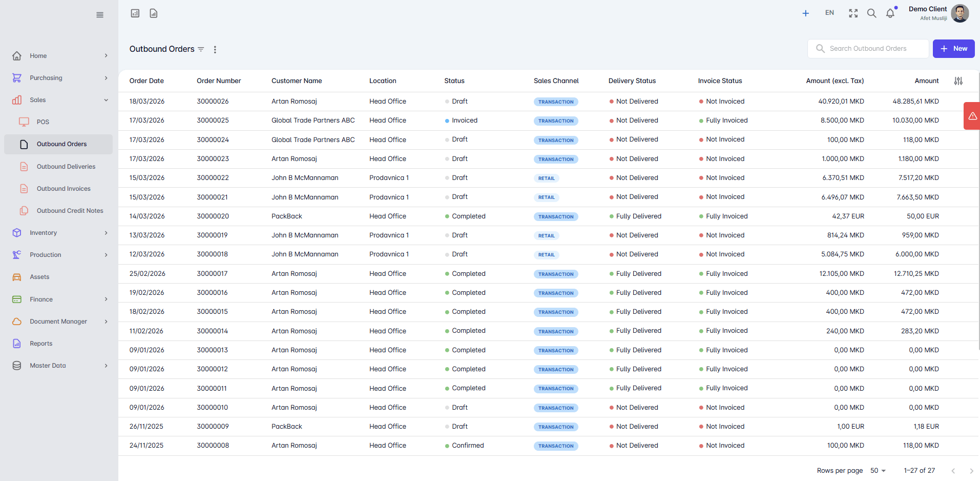Collapse the Sales menu chevron
The width and height of the screenshot is (980, 481).
106,100
